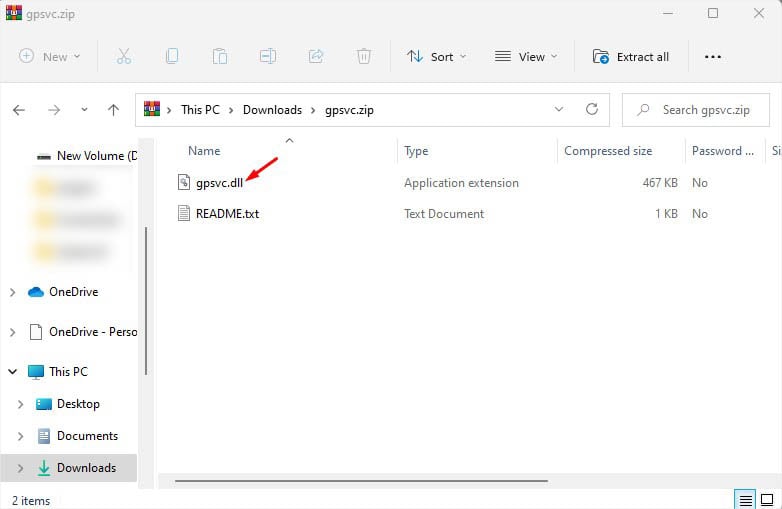Image resolution: width=782 pixels, height=509 pixels.
Task: Click the gpsvc.dll file icon
Action: click(x=184, y=182)
